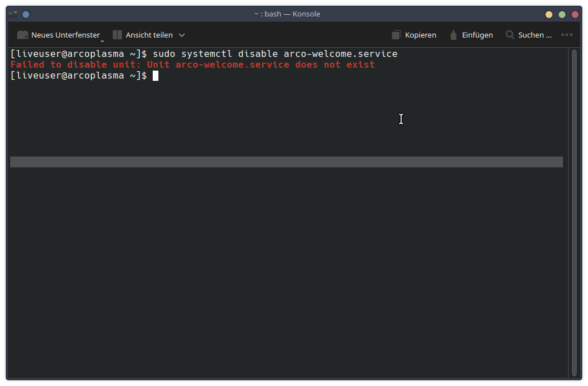Close Konsole with the red button
The height and width of the screenshot is (386, 588).
point(574,14)
